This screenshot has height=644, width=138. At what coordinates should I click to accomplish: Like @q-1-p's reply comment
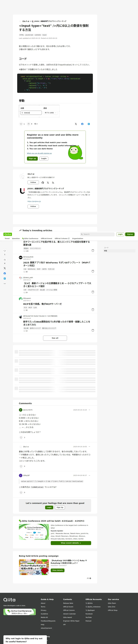(21, 466)
